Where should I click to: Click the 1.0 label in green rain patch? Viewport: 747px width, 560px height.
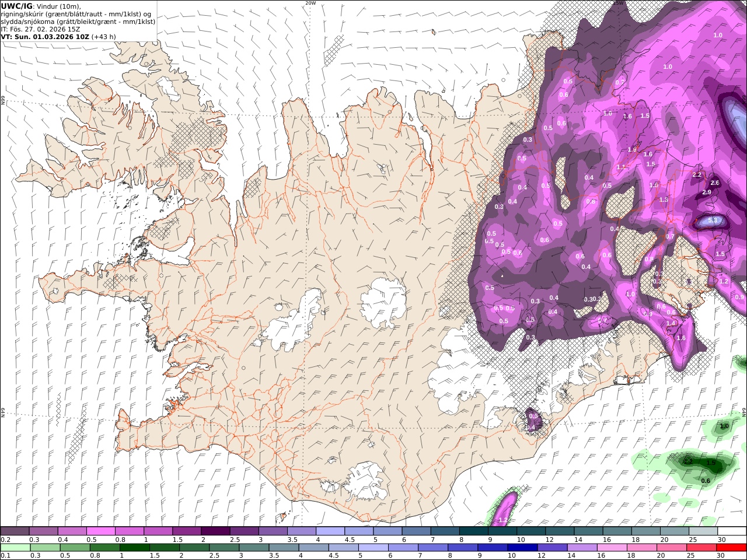coord(724,426)
